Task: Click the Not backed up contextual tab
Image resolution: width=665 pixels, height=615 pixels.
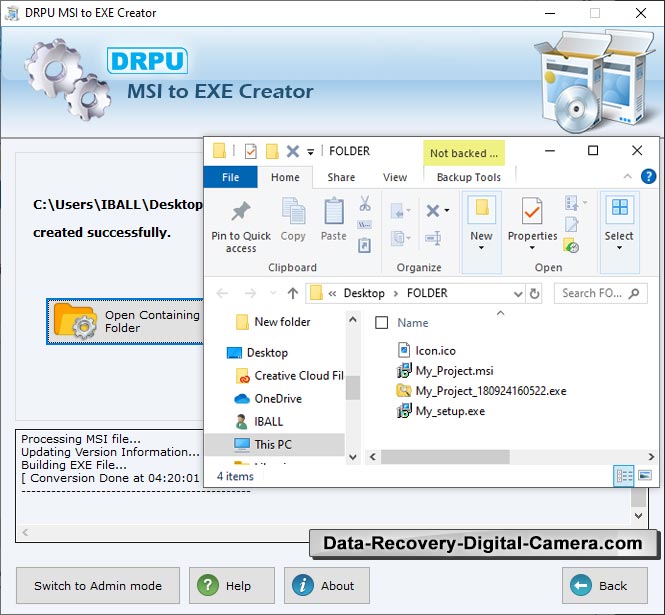Action: (x=464, y=153)
